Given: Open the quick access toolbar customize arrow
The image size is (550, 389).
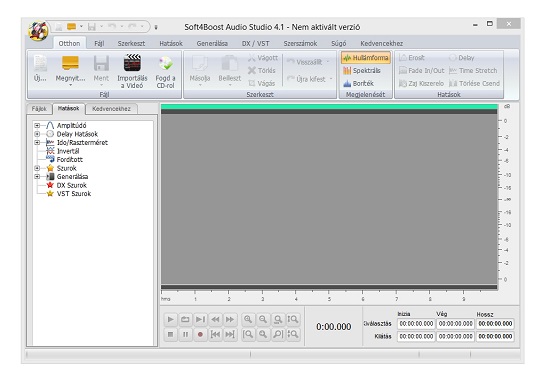Looking at the screenshot, I should 156,27.
